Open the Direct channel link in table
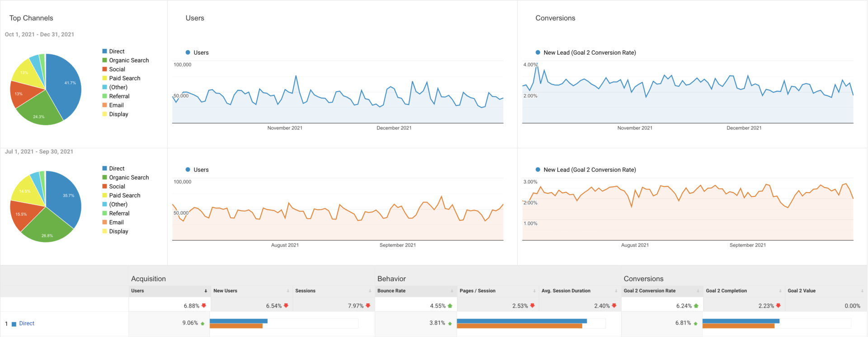The width and height of the screenshot is (868, 337). [x=27, y=323]
